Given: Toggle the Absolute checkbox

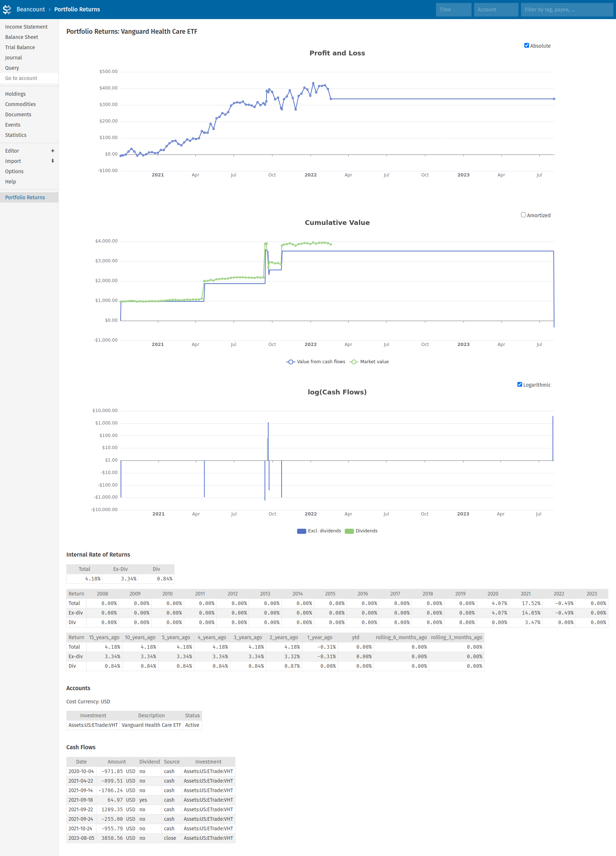Looking at the screenshot, I should (527, 45).
